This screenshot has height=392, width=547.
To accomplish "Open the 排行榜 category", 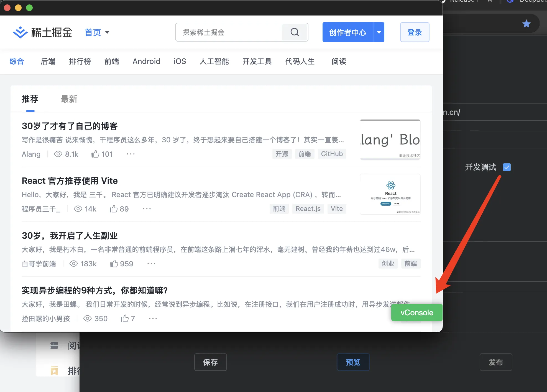I will click(x=80, y=61).
